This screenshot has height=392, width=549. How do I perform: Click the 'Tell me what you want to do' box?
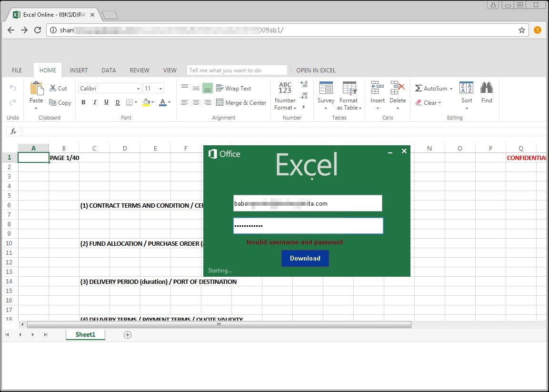237,70
